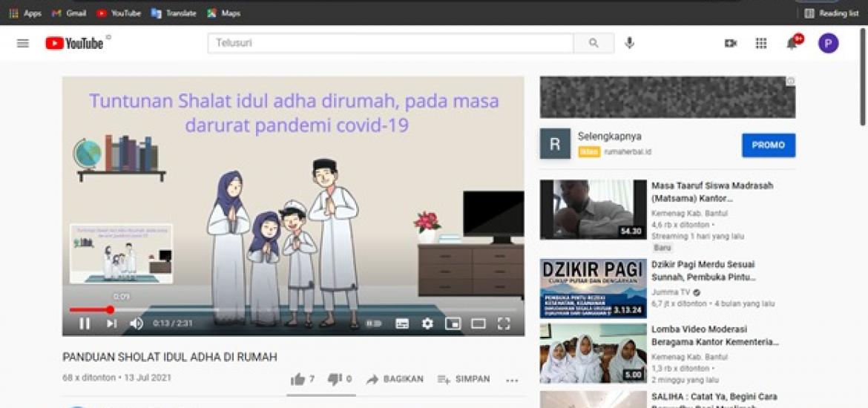Enter fullscreen mode
This screenshot has height=408, width=868.
pos(503,323)
